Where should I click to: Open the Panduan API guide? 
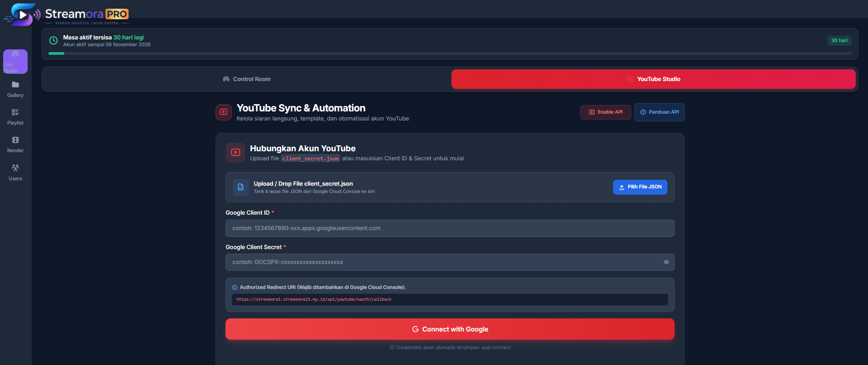click(x=659, y=112)
